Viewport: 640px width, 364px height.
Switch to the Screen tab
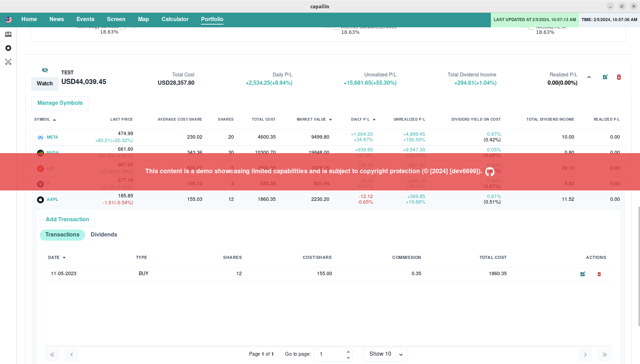click(x=116, y=19)
